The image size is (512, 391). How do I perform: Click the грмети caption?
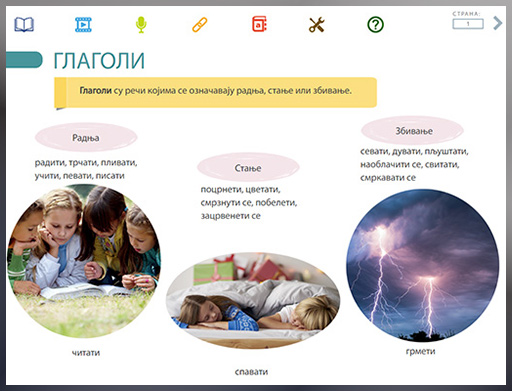[421, 351]
